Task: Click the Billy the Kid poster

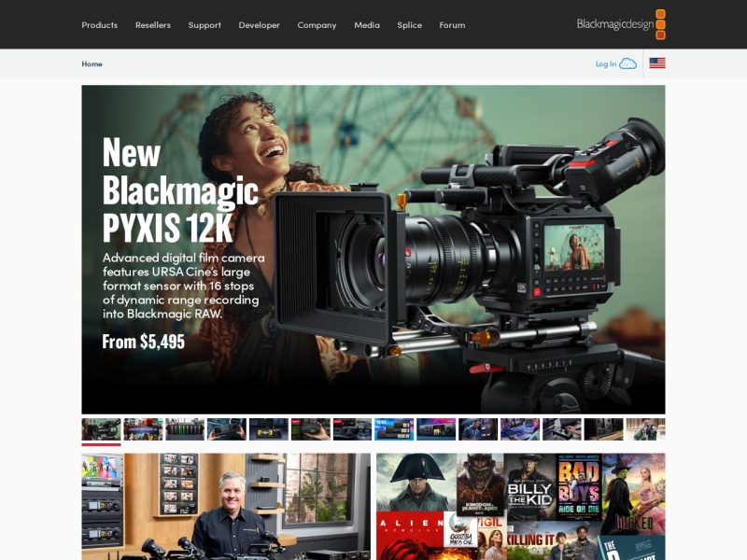Action: click(529, 486)
